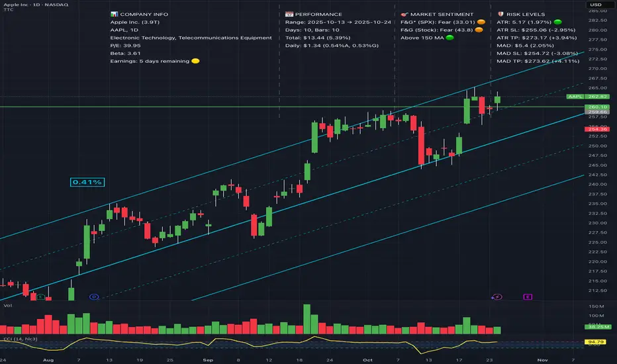Screen dimensions: 617x364
Task: Click the green ATR status dot
Action: [x=557, y=22]
